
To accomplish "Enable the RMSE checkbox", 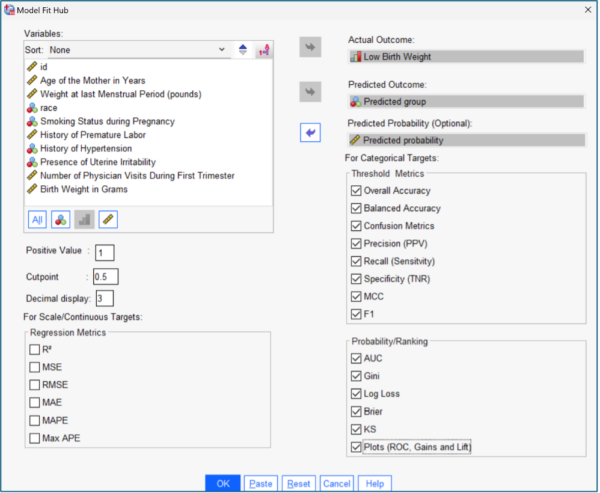I will pyautogui.click(x=34, y=385).
